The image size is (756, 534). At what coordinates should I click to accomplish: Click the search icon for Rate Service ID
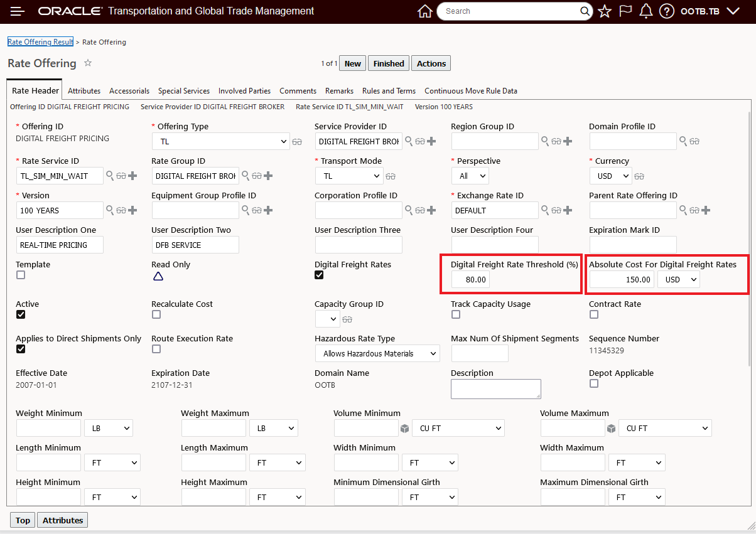[x=110, y=176]
